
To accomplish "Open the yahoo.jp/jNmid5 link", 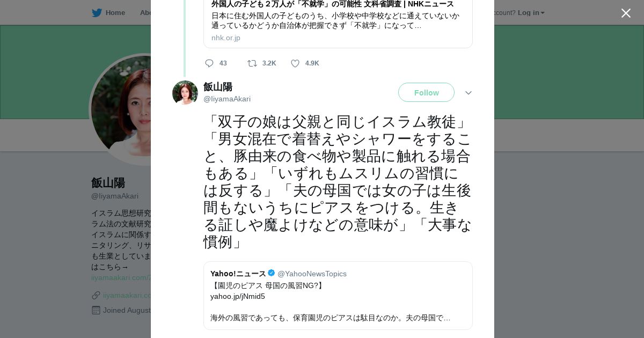I will 238,296.
